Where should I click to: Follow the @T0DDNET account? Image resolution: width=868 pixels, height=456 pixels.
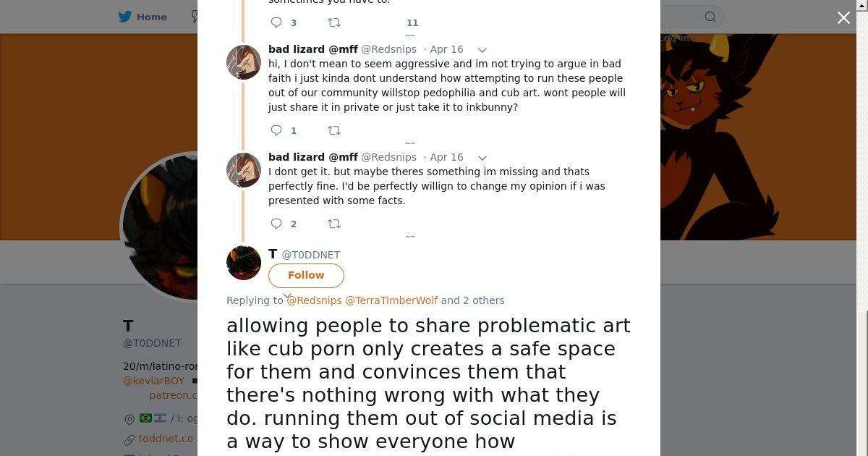click(x=306, y=275)
